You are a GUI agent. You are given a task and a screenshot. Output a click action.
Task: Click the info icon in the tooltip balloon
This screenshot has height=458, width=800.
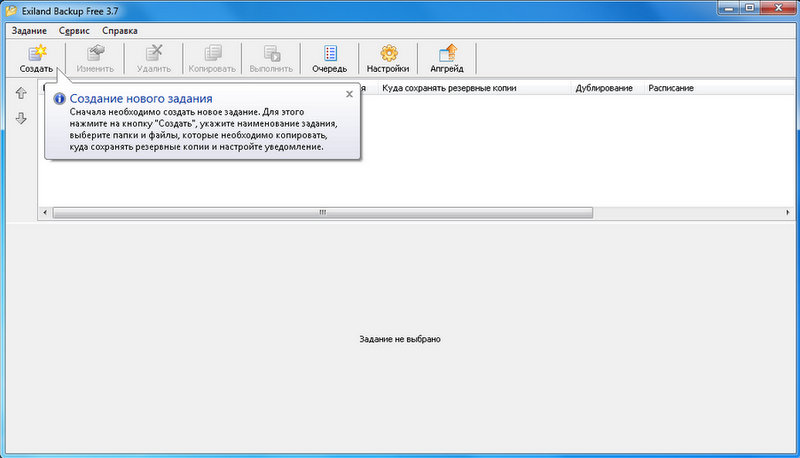point(59,98)
